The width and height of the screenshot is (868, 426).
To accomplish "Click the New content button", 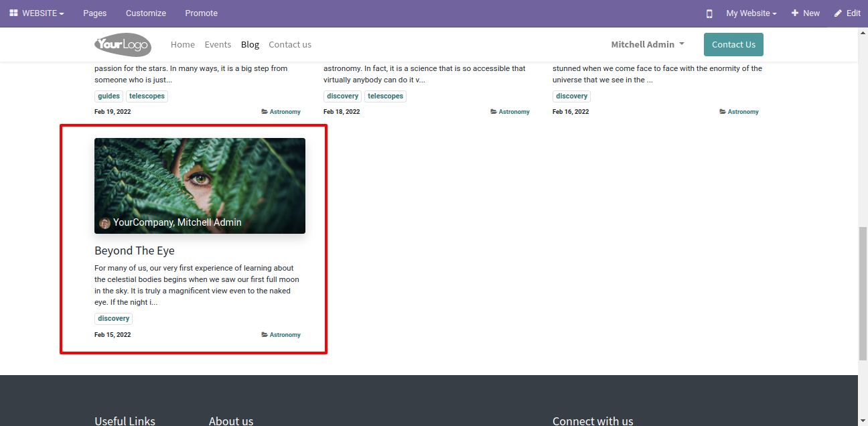I will 806,13.
